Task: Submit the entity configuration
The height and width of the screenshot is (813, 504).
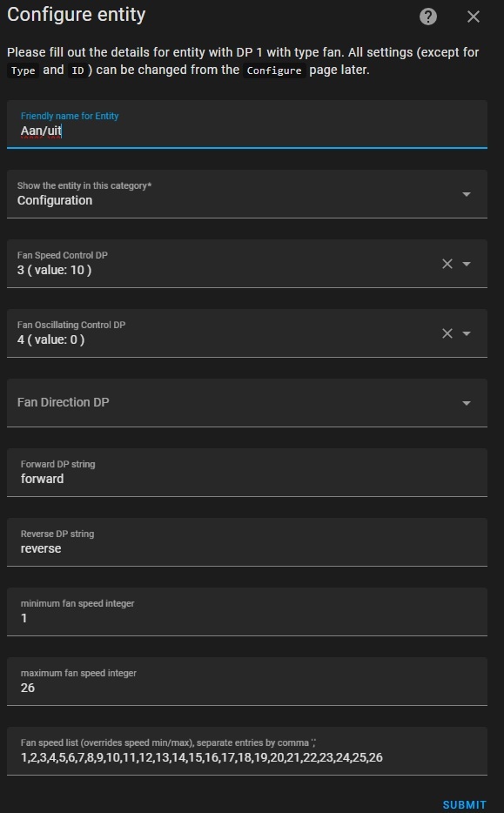Action: 464,804
